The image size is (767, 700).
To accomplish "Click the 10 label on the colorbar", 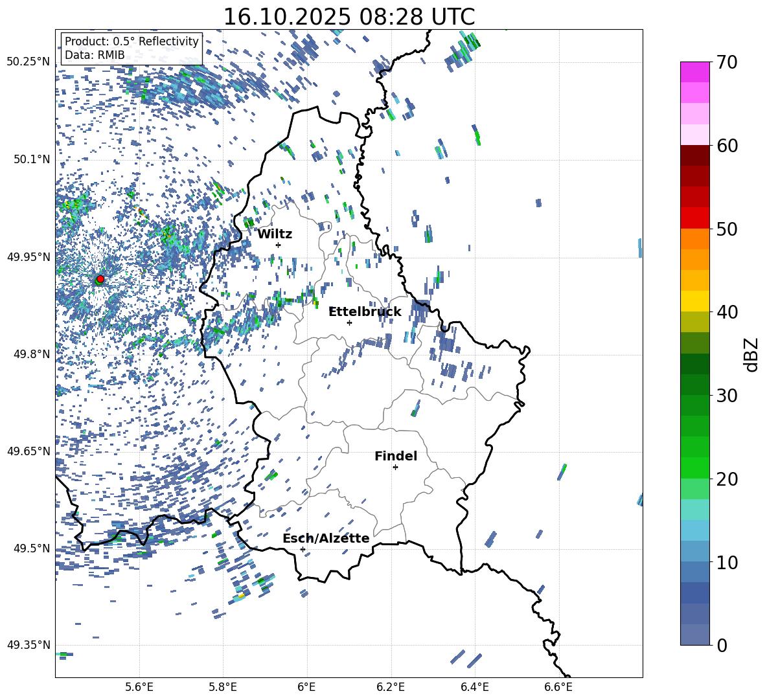I will 727,562.
